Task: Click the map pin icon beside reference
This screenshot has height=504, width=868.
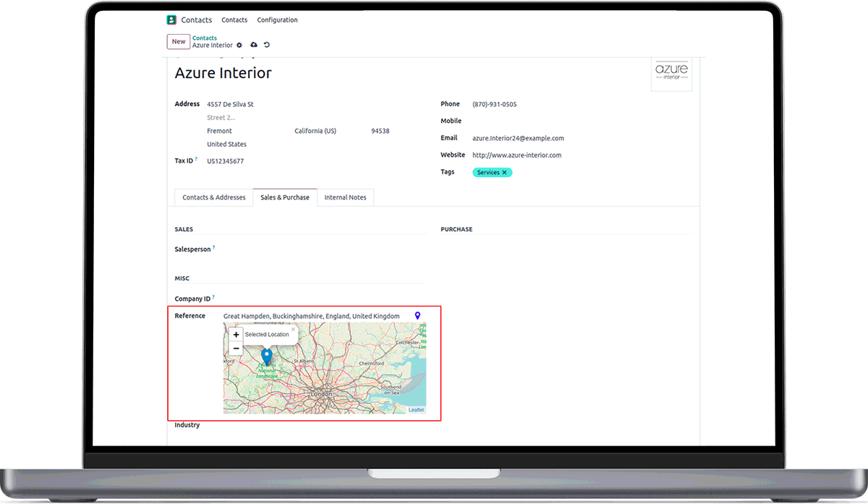Action: tap(417, 316)
